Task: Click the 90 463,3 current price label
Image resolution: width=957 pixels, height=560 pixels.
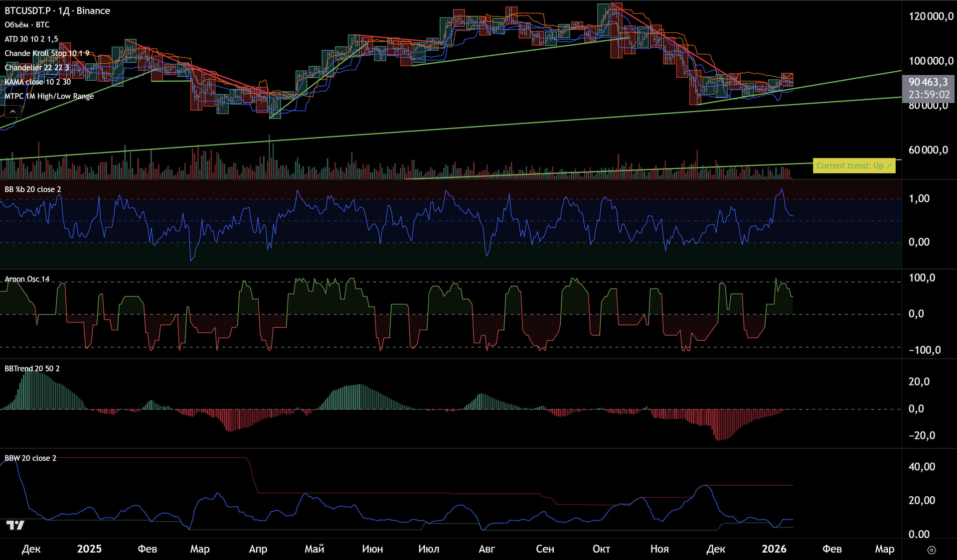Action: 928,82
